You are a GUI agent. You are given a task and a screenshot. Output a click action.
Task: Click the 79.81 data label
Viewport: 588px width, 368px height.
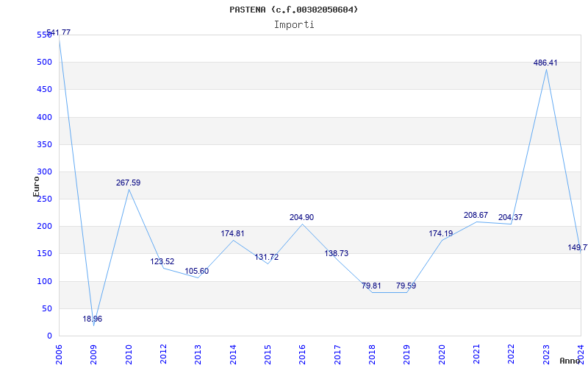[371, 286]
